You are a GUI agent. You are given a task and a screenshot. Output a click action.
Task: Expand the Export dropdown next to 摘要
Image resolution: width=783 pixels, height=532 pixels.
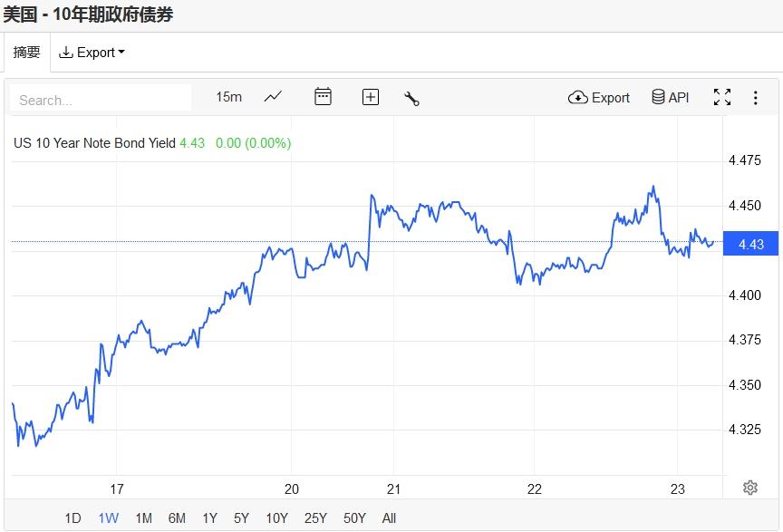[92, 53]
